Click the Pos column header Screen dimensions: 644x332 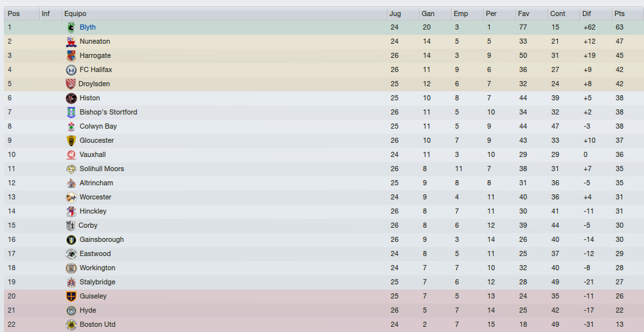(22, 14)
